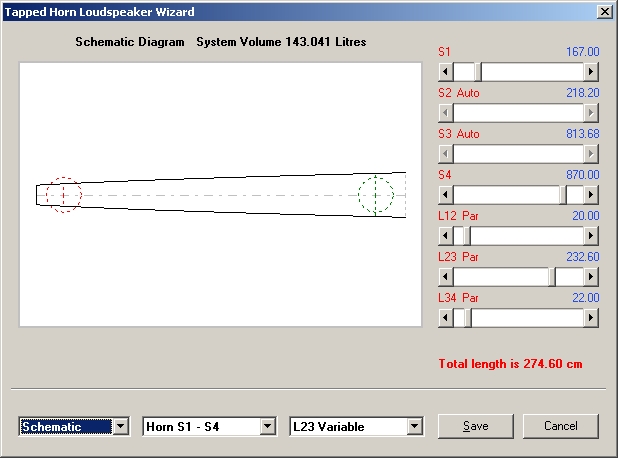This screenshot has width=618, height=458.
Task: Click the right arrow of the S4 slider
Action: (x=590, y=195)
